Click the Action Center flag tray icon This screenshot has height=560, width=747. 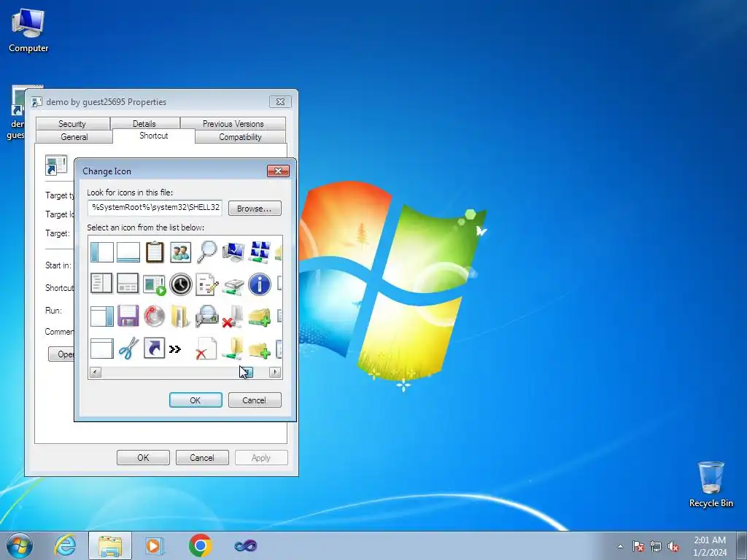point(638,546)
